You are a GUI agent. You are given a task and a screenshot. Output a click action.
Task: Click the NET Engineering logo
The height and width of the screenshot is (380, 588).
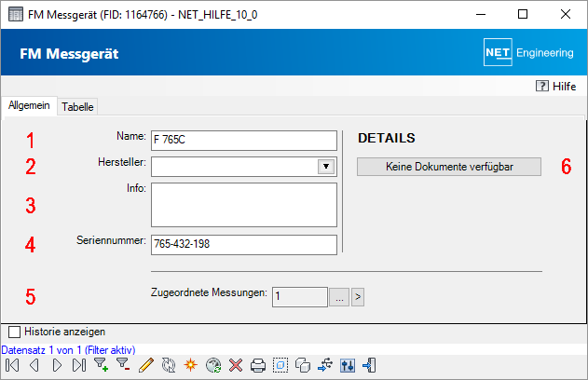528,52
